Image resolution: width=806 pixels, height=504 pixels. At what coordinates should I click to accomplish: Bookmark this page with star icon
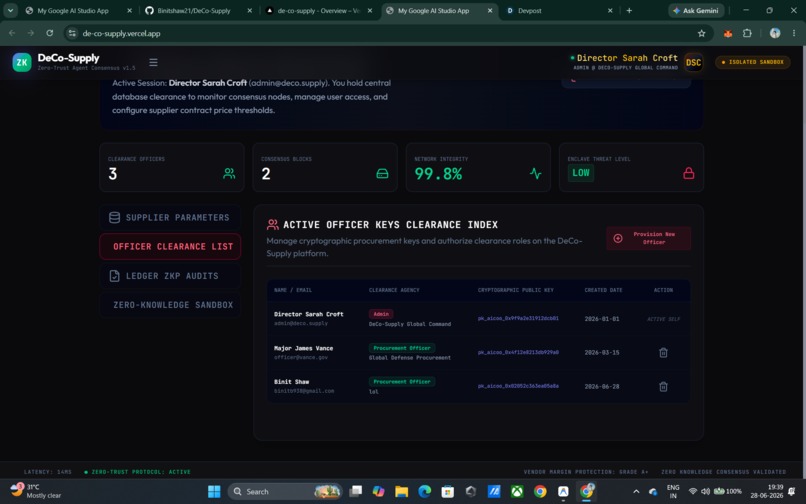[x=701, y=33]
